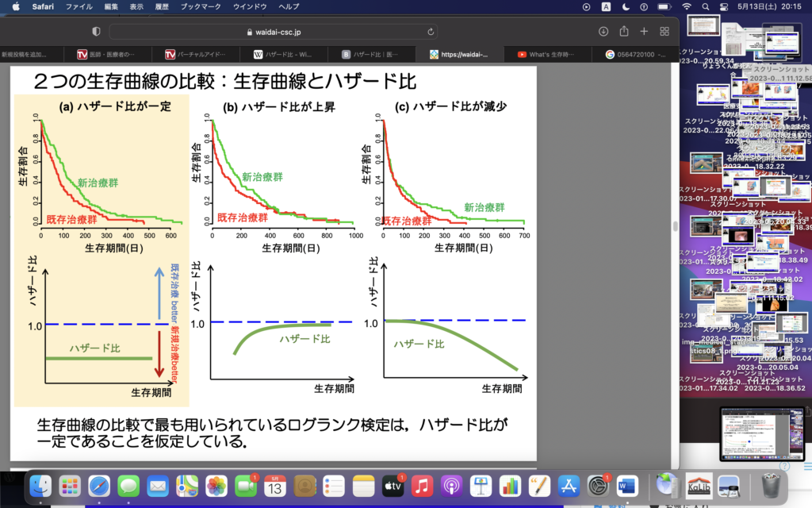The width and height of the screenshot is (812, 508).
Task: Click the page's vertical scrollbar
Action: (x=675, y=226)
